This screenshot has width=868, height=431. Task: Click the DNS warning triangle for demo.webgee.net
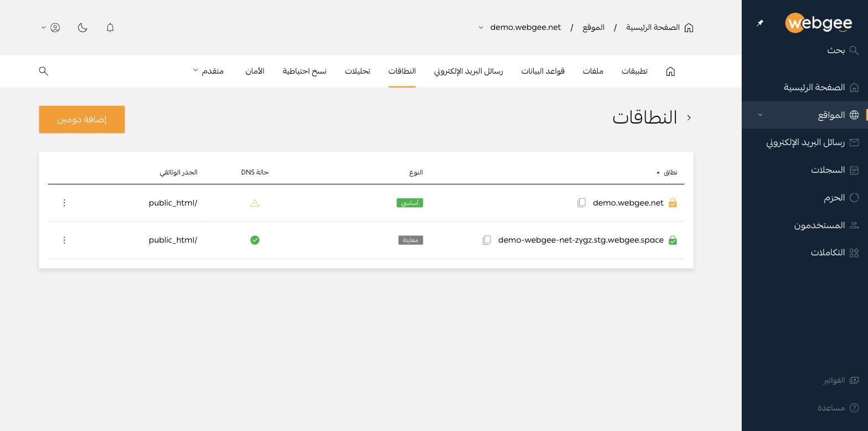tap(255, 203)
